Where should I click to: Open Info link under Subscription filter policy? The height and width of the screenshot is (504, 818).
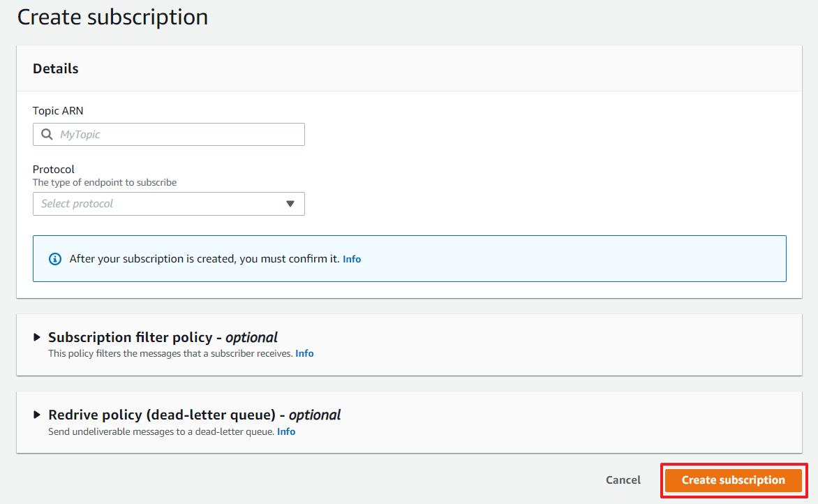tap(304, 353)
